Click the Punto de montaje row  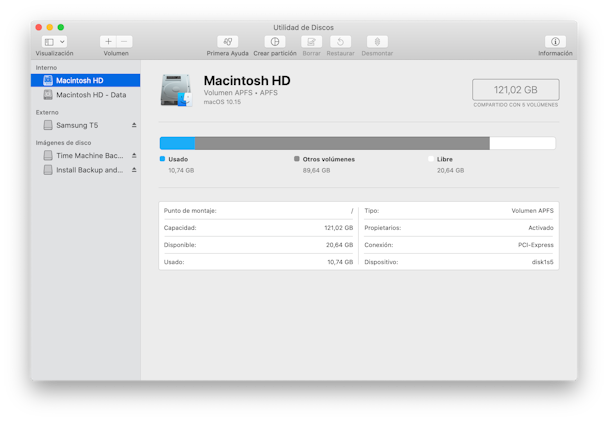pyautogui.click(x=258, y=211)
